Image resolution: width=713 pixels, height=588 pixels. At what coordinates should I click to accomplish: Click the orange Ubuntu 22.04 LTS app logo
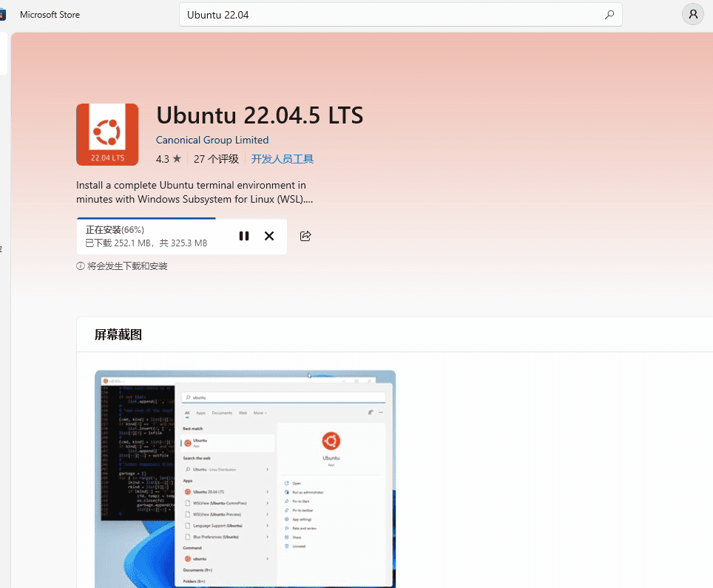[x=107, y=135]
